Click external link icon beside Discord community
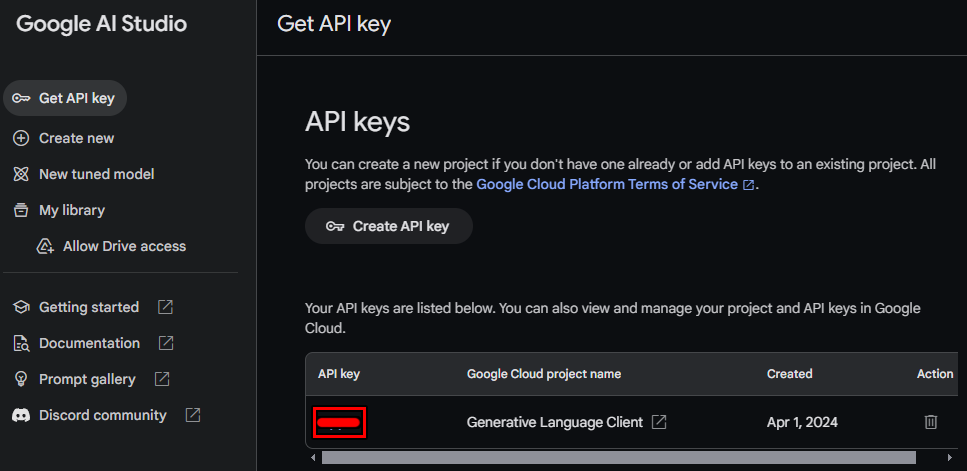The image size is (967, 471). (193, 415)
